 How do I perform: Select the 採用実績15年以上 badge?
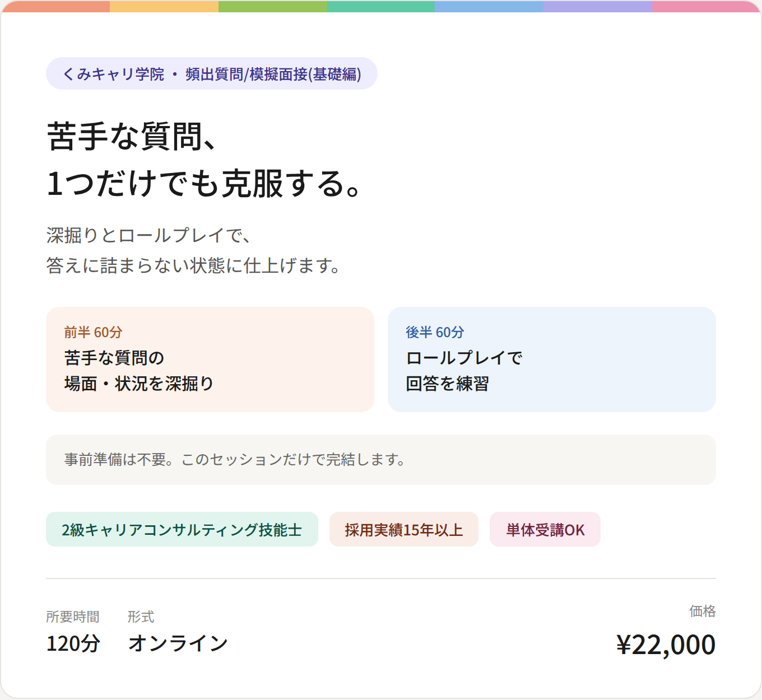tap(404, 529)
